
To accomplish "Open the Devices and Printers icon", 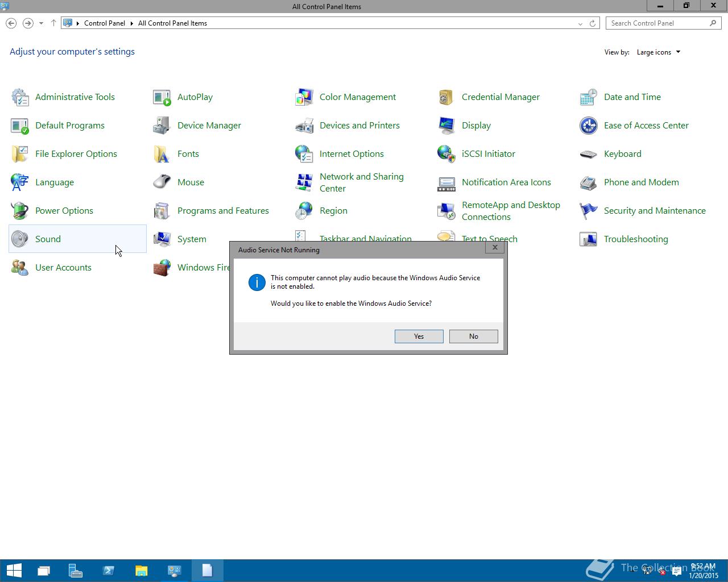I will tap(304, 126).
